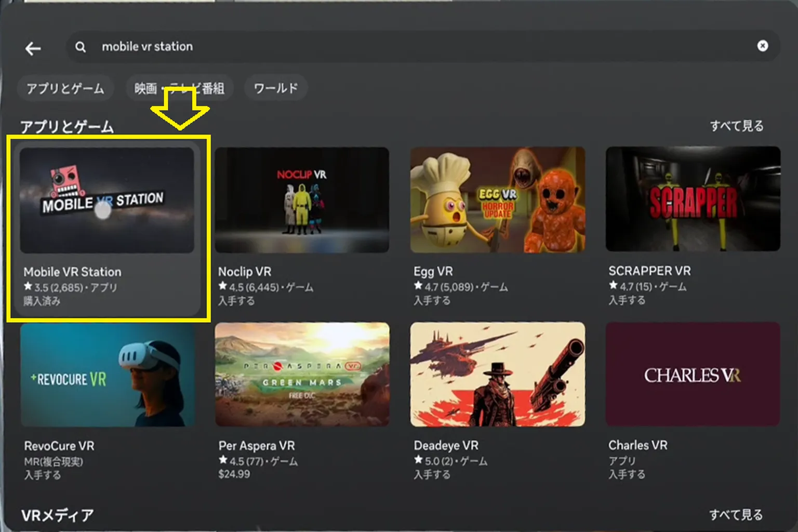Click the 'Per Aspera VR' title text
Image resolution: width=798 pixels, height=532 pixels.
point(257,446)
